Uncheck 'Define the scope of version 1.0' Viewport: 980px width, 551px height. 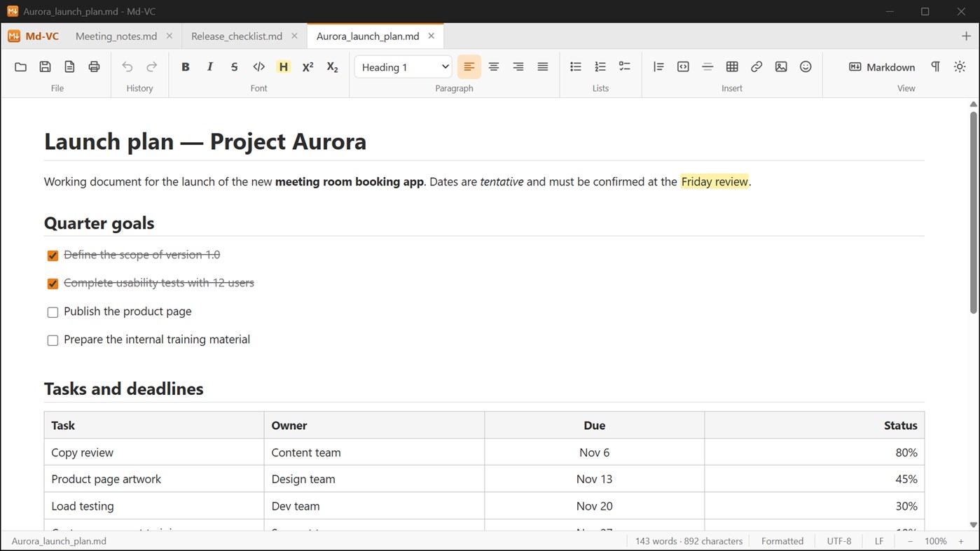point(53,256)
